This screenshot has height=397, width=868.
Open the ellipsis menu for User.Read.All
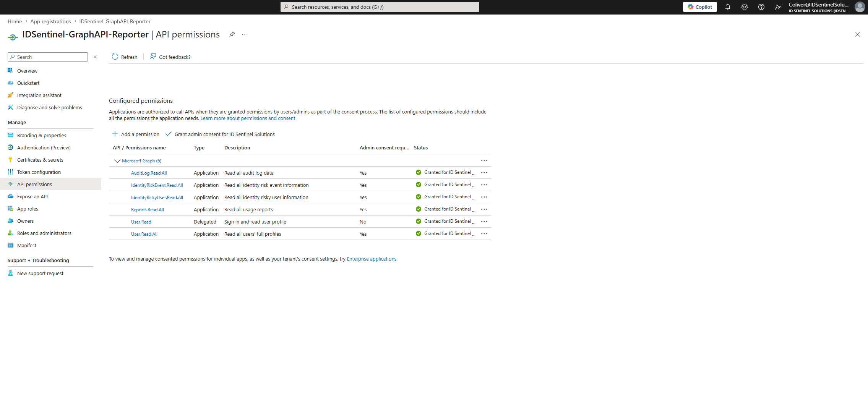pyautogui.click(x=484, y=234)
